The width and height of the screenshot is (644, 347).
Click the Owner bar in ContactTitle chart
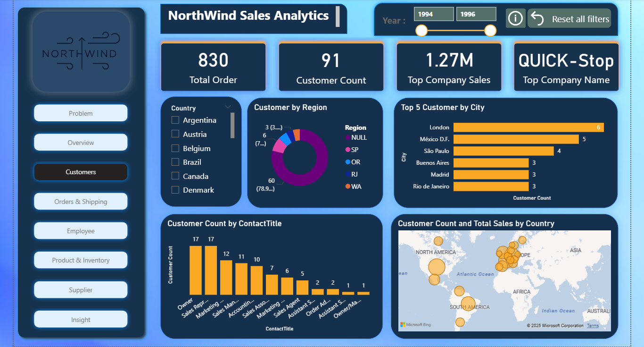[196, 270]
